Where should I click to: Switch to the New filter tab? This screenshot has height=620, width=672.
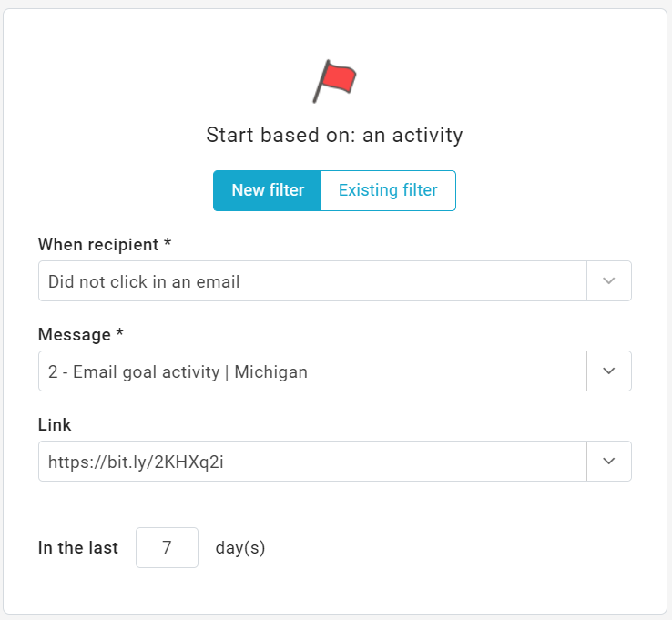click(x=267, y=190)
